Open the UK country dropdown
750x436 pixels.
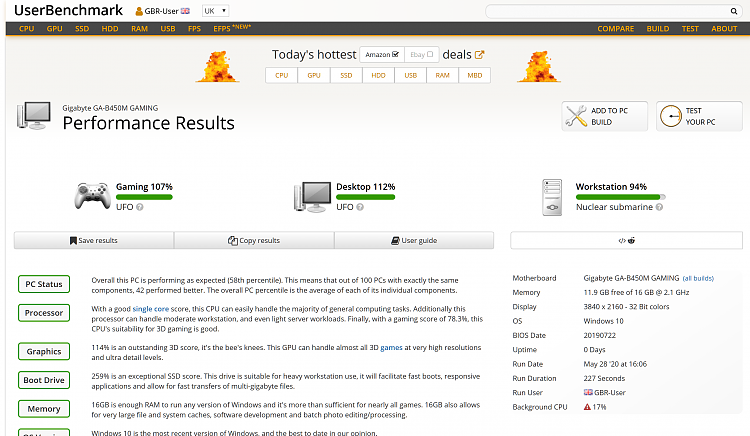click(215, 11)
